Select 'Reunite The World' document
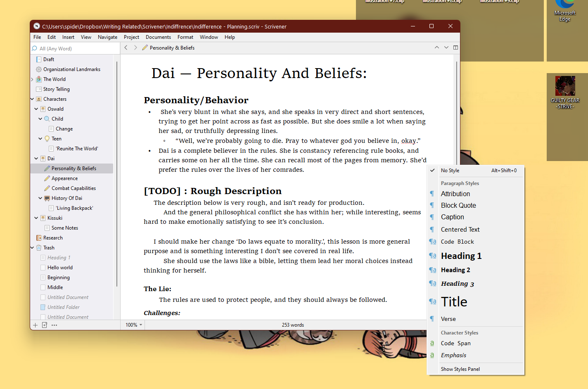This screenshot has width=588, height=389. coord(77,149)
